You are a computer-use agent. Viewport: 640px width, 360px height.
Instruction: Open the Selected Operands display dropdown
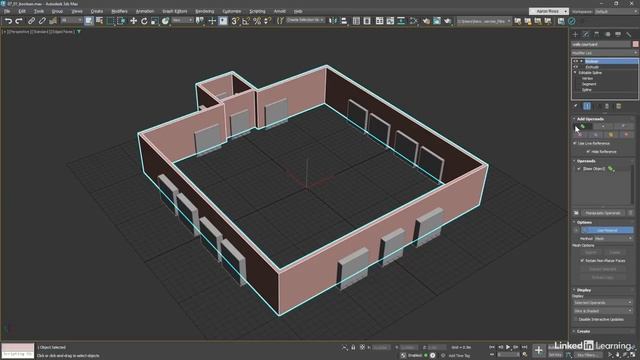point(603,303)
